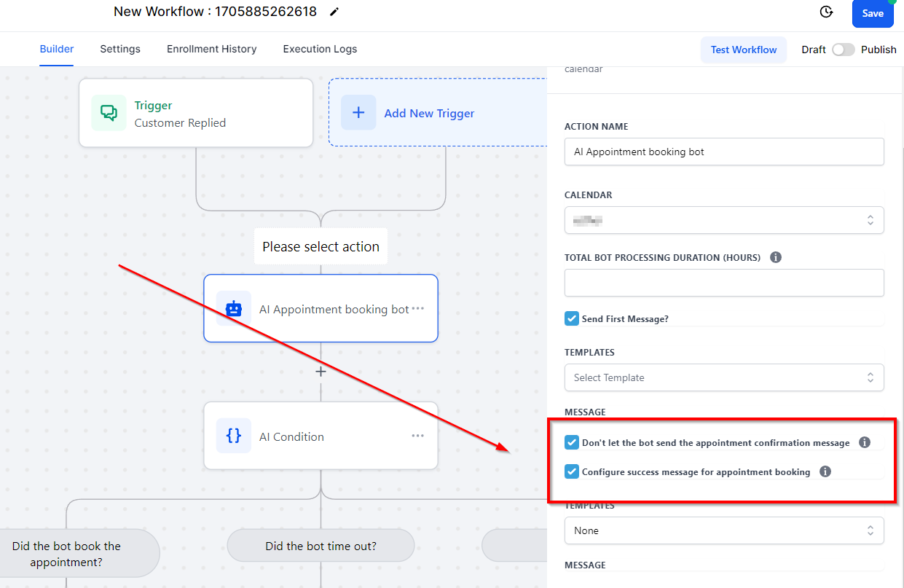Open AI Condition node three-dot menu
The width and height of the screenshot is (904, 588).
click(417, 436)
